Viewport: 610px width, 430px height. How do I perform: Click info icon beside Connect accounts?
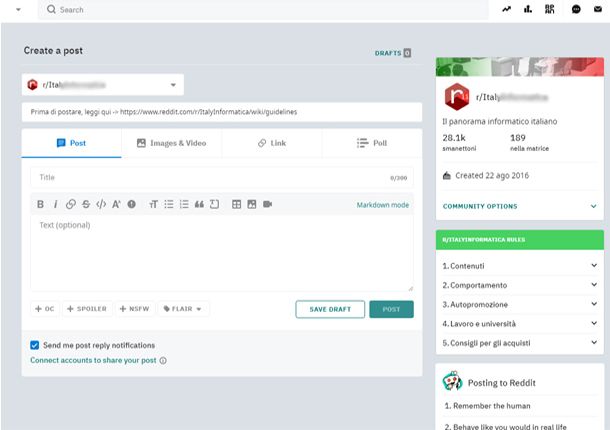(x=163, y=361)
